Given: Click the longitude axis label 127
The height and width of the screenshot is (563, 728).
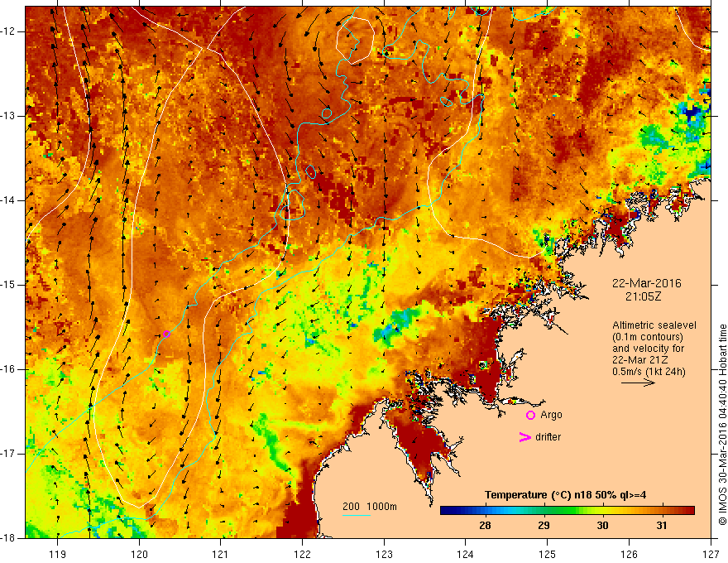Looking at the screenshot, I should 711,554.
